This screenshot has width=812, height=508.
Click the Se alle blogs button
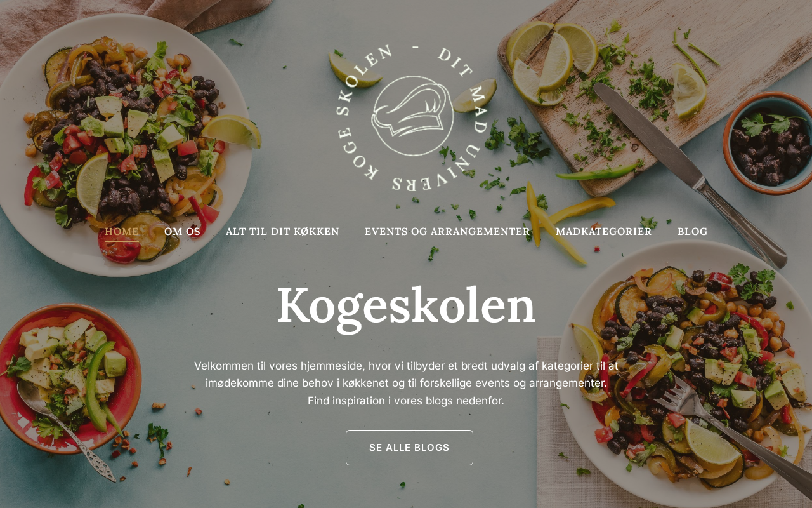(409, 448)
